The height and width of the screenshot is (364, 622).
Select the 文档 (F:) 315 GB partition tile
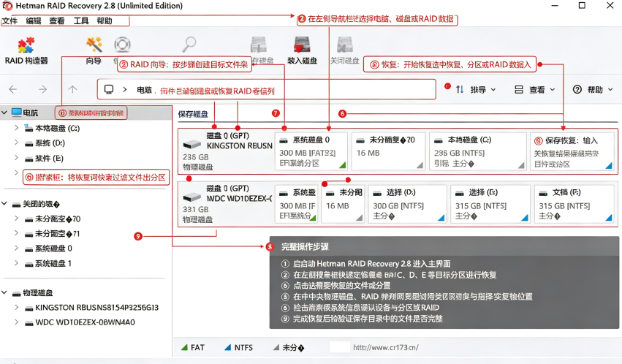[574, 204]
